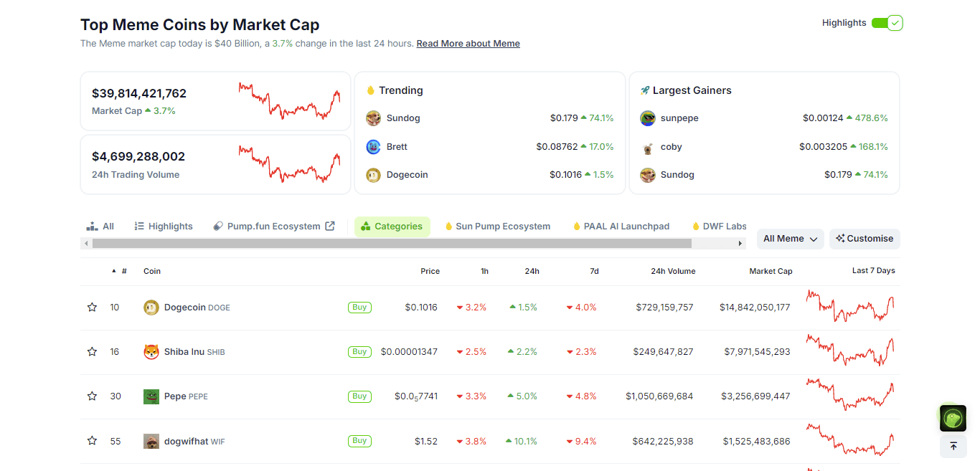Open Brett link in Trending
The width and height of the screenshot is (980, 471).
coord(397,147)
